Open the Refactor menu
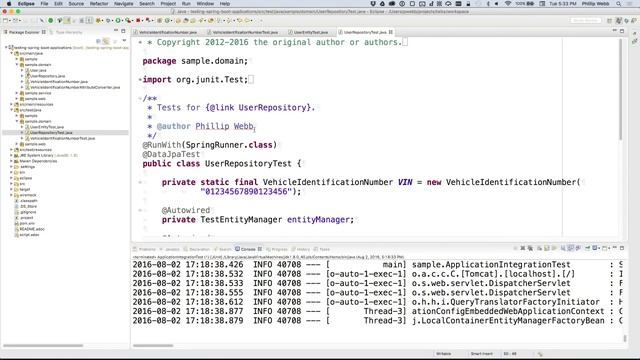This screenshot has width=640, height=360. [x=99, y=4]
